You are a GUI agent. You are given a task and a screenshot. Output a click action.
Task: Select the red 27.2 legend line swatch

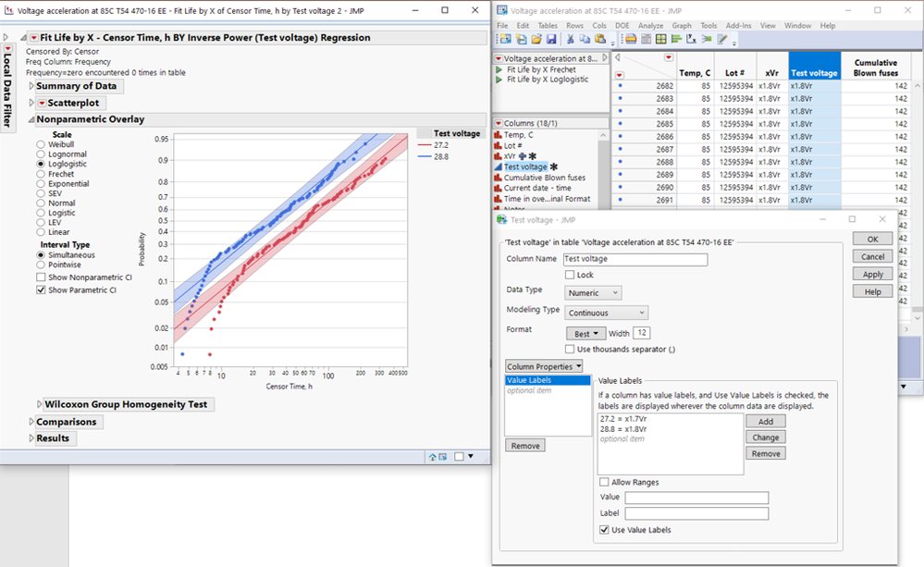(x=425, y=145)
